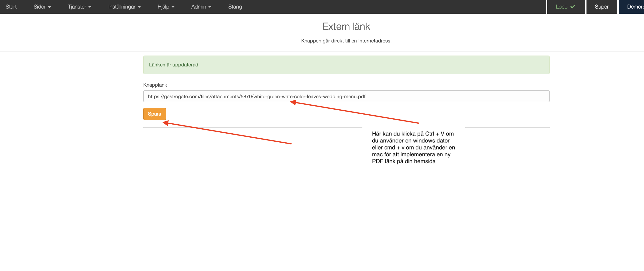Click the Super button
Viewport: 644px width, 271px height.
(601, 7)
